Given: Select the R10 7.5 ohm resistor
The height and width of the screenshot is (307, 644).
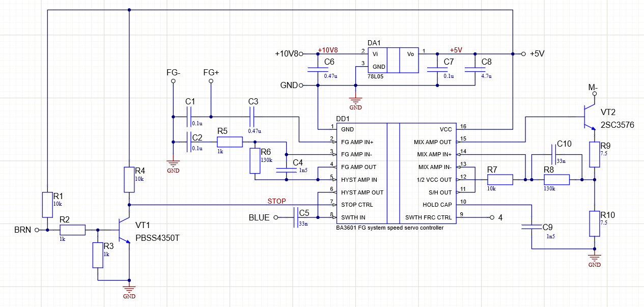Looking at the screenshot, I should tap(594, 224).
